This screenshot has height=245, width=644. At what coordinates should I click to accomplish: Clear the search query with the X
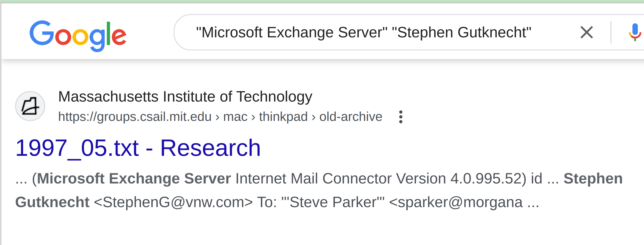click(586, 33)
